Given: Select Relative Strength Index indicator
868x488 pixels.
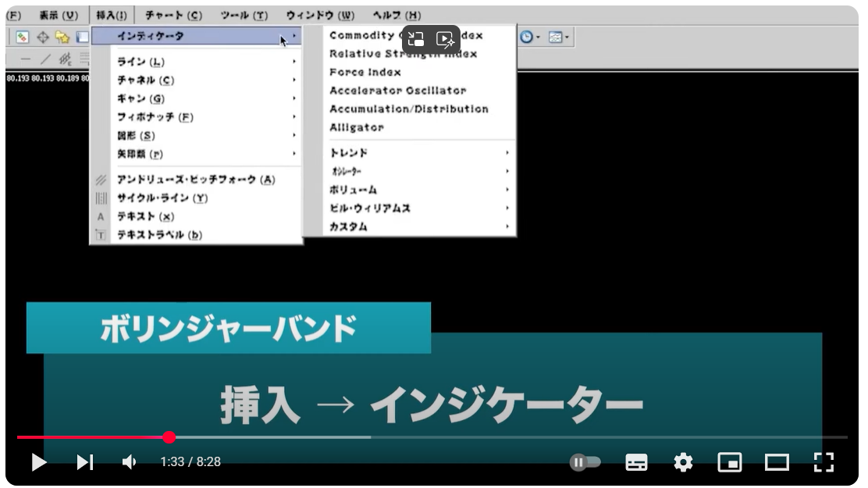Looking at the screenshot, I should (x=403, y=54).
